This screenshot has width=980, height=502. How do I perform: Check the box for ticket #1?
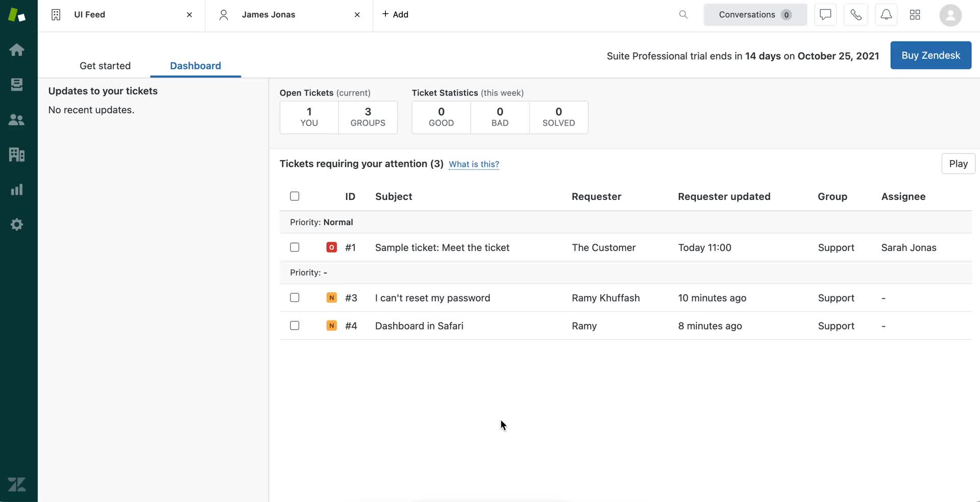coord(295,247)
